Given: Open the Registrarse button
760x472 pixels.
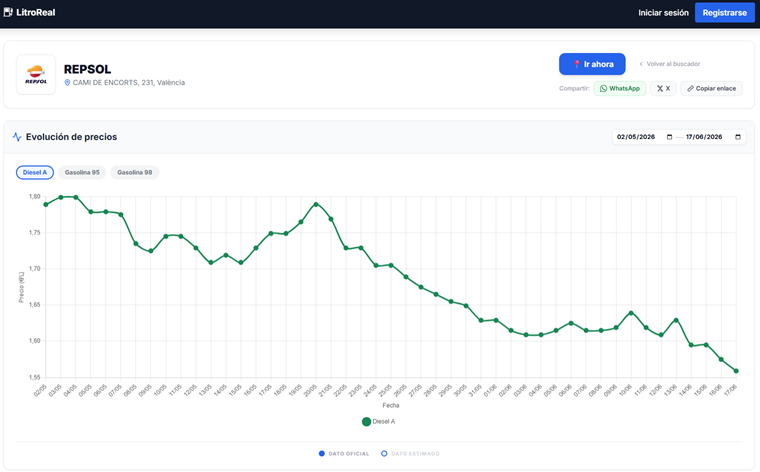Looking at the screenshot, I should coord(725,13).
